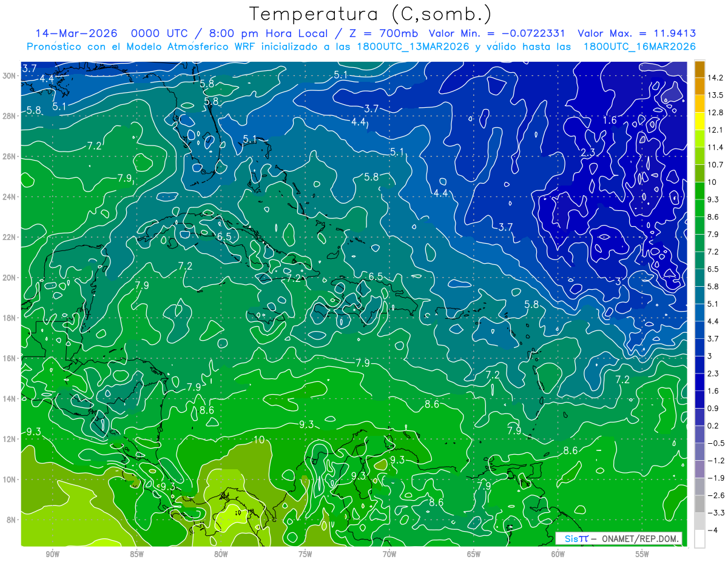The image size is (728, 562).
Task: Click the -2.6 value on color scale
Action: pyautogui.click(x=716, y=495)
